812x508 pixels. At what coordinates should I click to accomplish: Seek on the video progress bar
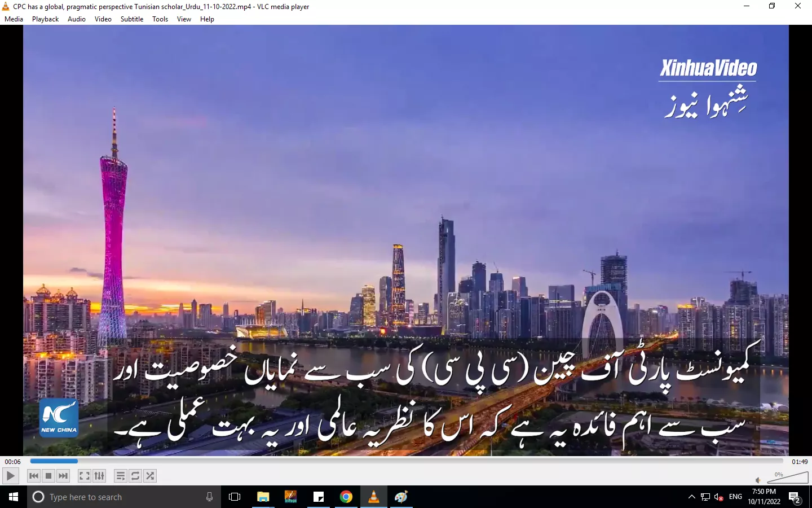click(406, 461)
